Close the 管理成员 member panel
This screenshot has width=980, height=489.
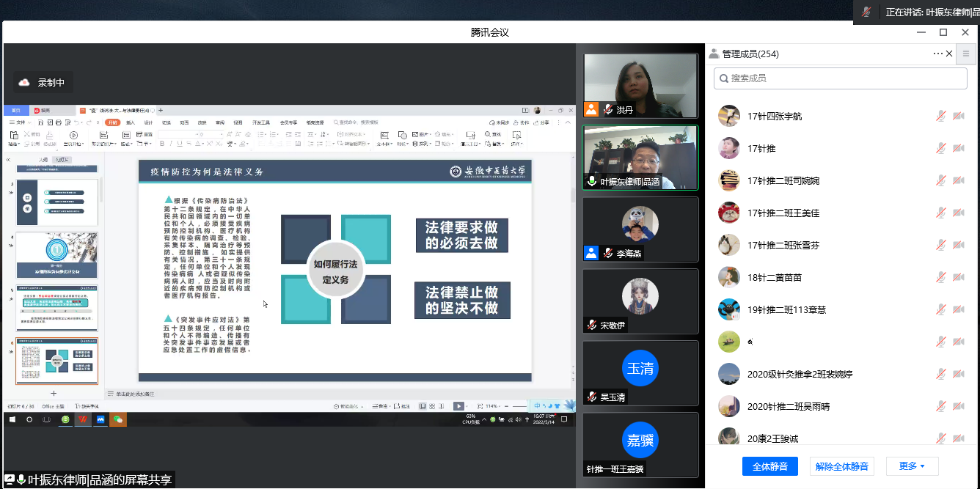[949, 54]
